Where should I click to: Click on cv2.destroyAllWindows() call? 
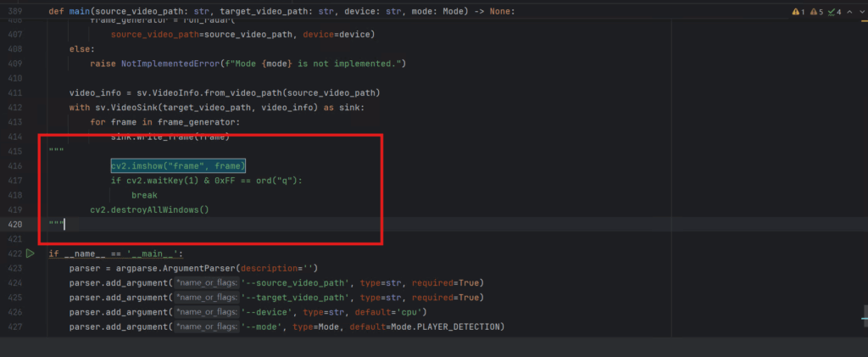point(148,209)
